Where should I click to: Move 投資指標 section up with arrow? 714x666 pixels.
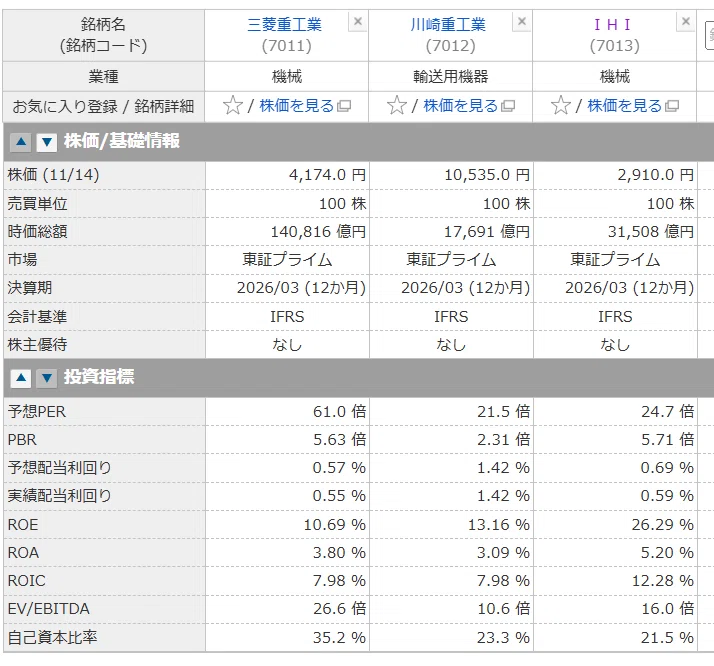(x=21, y=378)
